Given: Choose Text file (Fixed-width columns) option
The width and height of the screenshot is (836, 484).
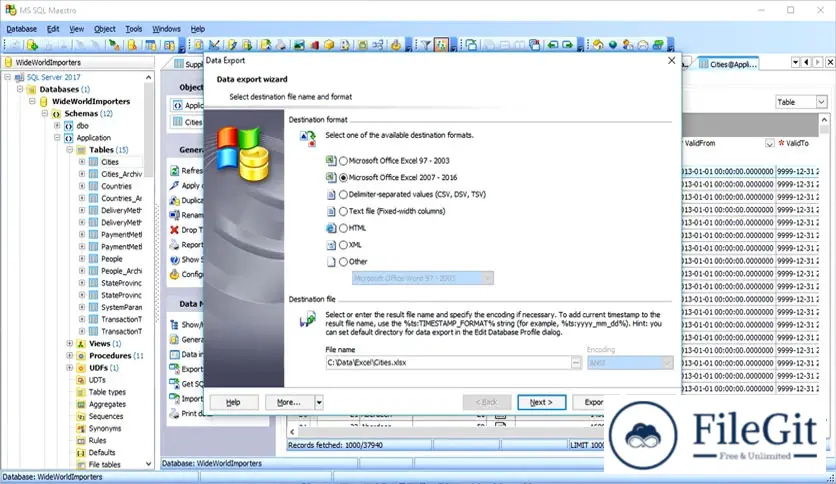Looking at the screenshot, I should point(343,211).
